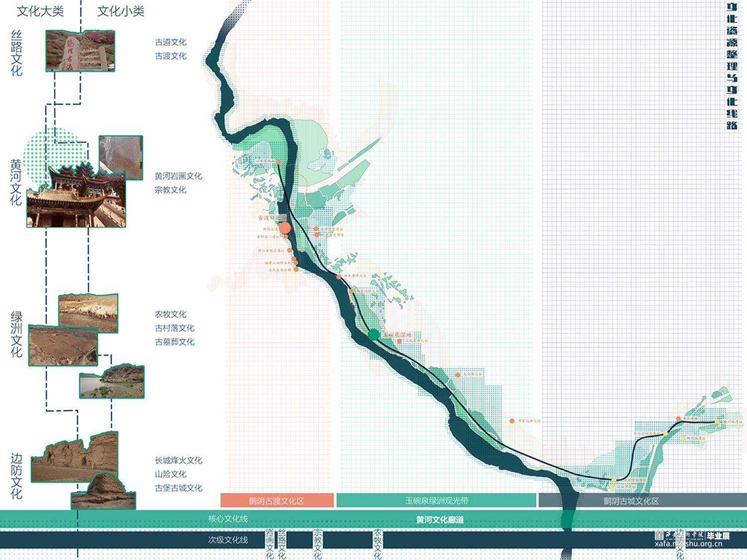Click the isolated orange 李家沟烽火台 dot
Screen dimensions: 747x560
click(512, 421)
